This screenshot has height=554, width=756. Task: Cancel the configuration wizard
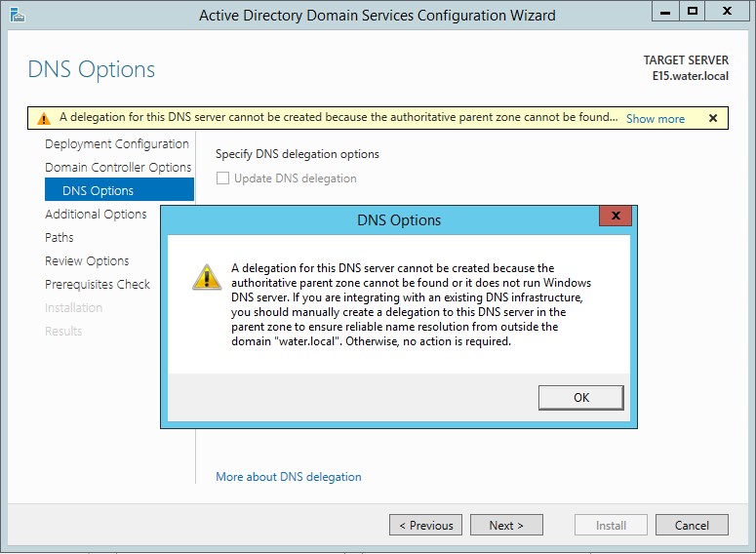pos(692,525)
